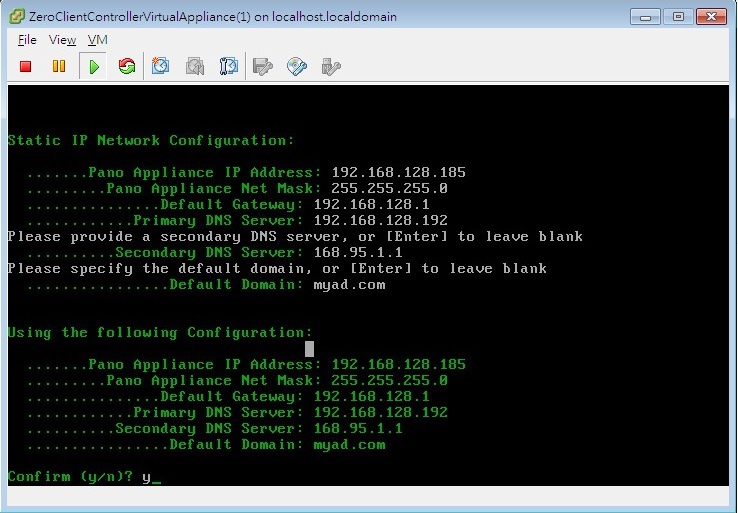Click the yellow Suspend pause icon

pos(59,66)
